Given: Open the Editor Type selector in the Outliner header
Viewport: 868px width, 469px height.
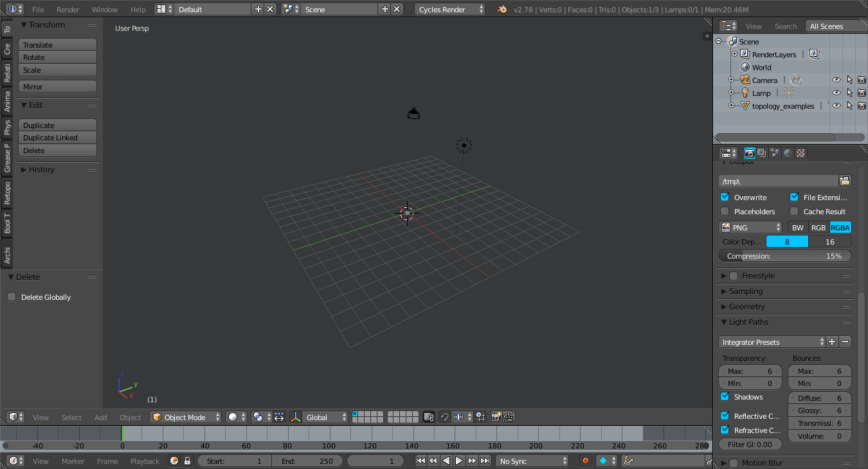Looking at the screenshot, I should pyautogui.click(x=727, y=26).
